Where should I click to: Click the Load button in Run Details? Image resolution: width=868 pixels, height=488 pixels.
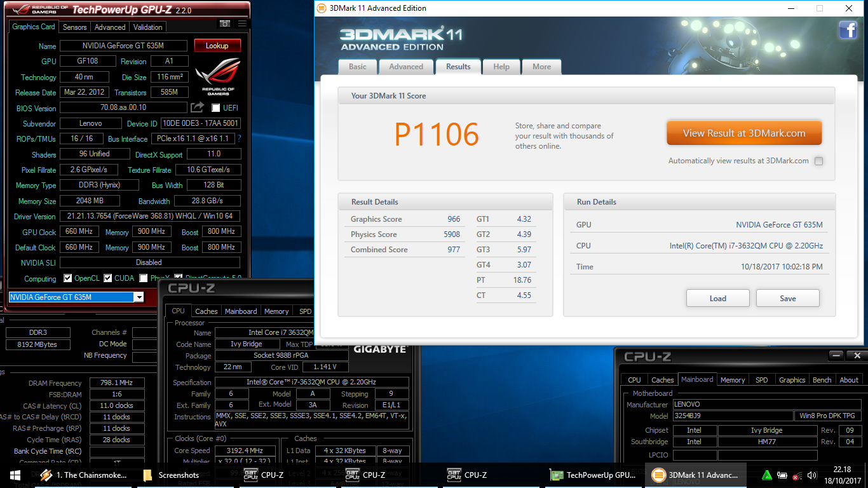pyautogui.click(x=718, y=298)
